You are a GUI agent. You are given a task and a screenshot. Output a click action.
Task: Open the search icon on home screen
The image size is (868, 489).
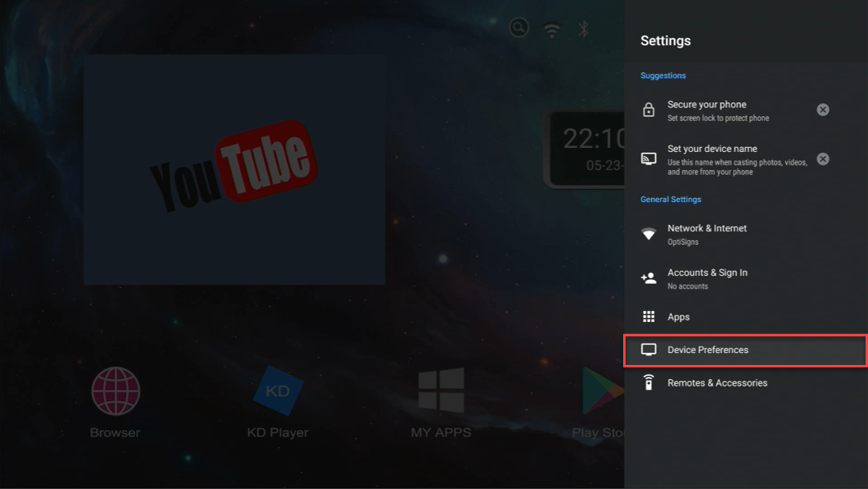pyautogui.click(x=519, y=28)
